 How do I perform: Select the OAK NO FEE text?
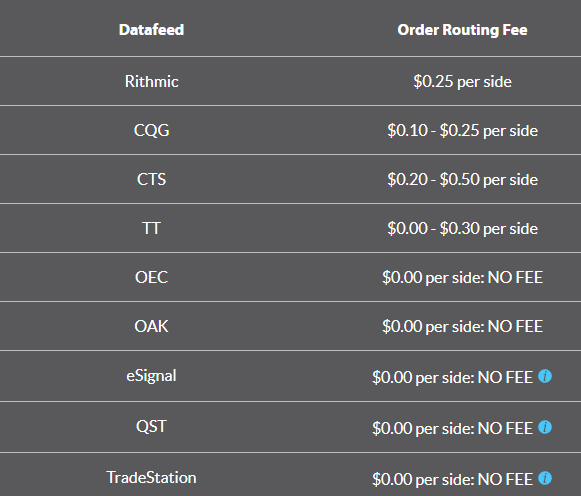tap(462, 326)
